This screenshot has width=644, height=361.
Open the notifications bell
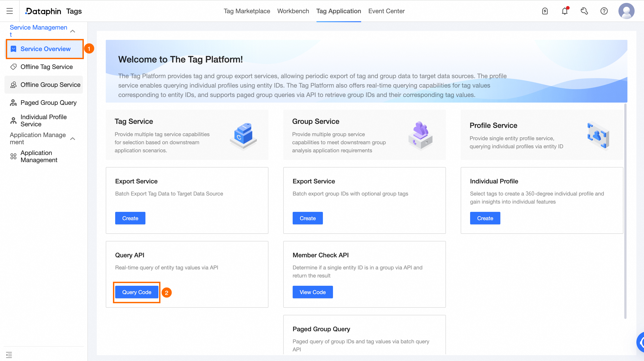click(x=564, y=11)
